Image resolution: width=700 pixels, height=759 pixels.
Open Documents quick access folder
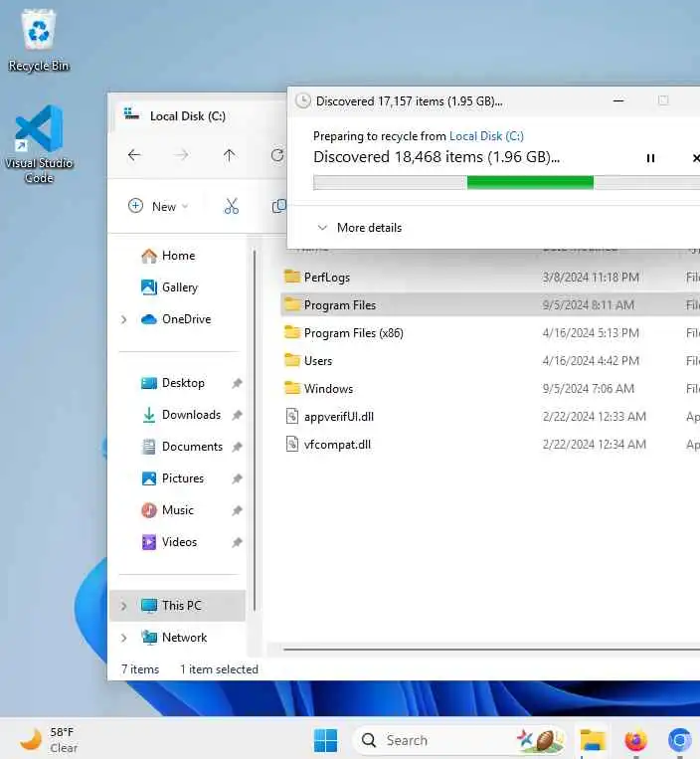point(182,447)
